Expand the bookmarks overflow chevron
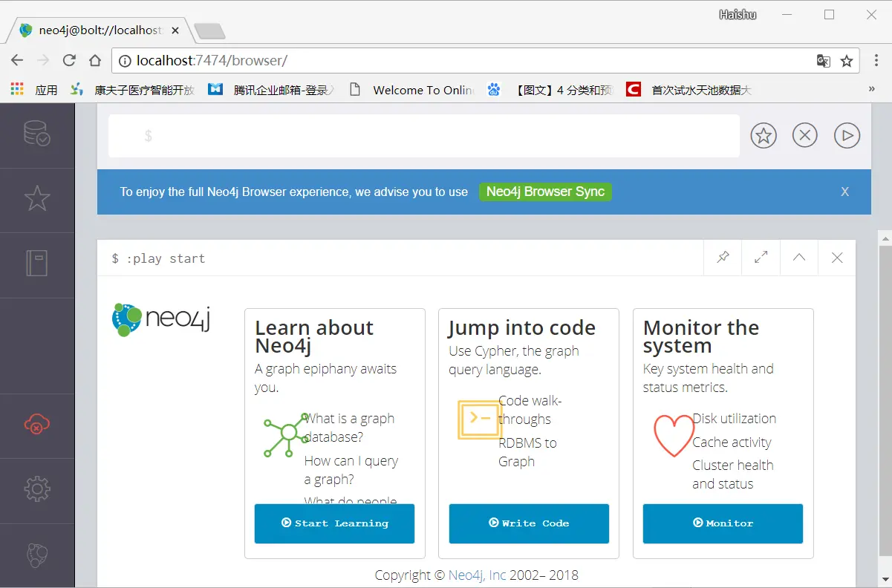 coord(872,89)
